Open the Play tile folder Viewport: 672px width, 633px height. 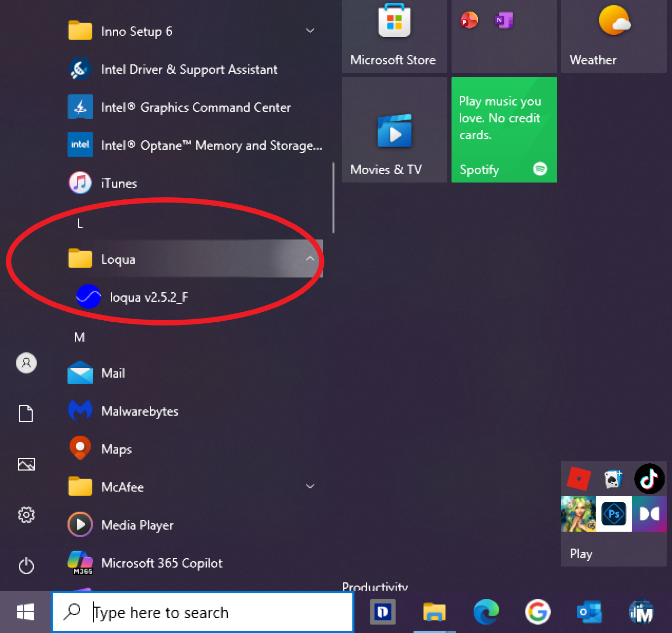[x=614, y=514]
